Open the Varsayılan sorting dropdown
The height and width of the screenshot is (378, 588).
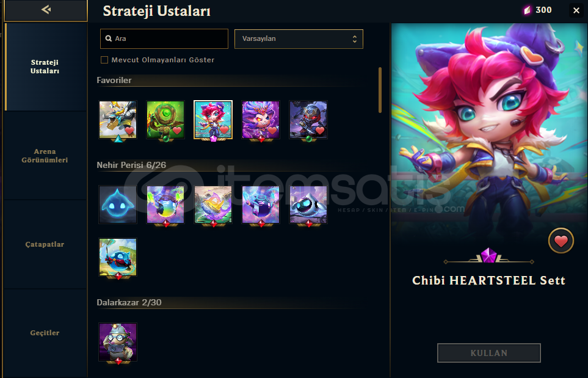point(299,39)
